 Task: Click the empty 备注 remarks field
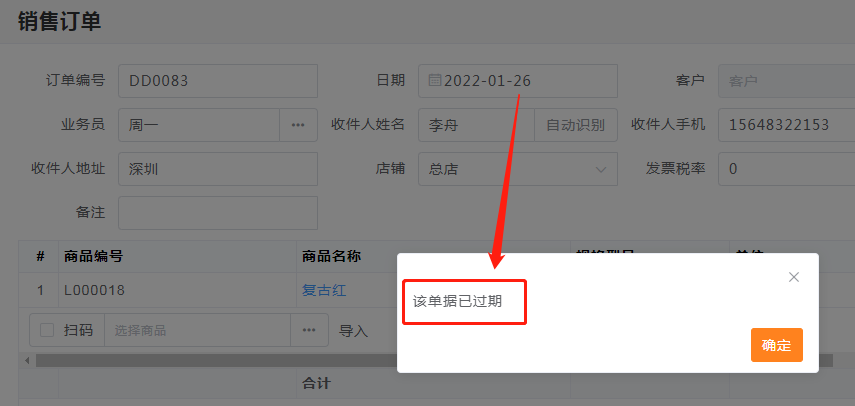coord(217,213)
